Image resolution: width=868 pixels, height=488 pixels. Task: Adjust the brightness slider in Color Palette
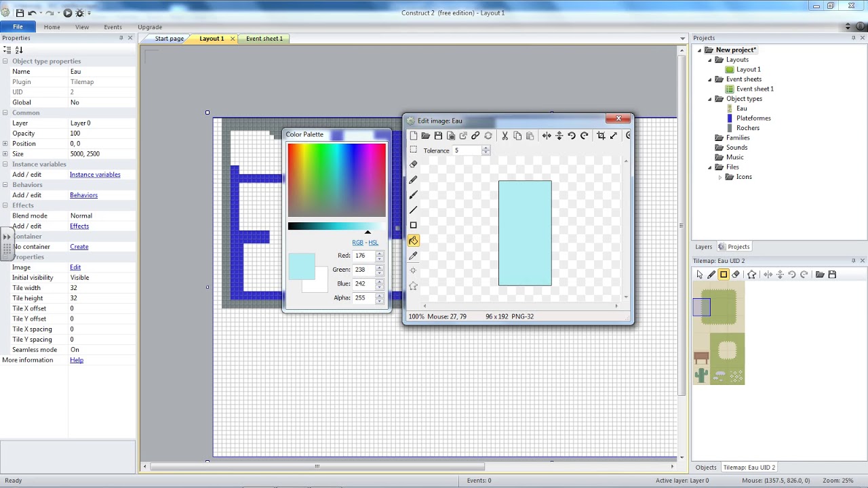337,226
